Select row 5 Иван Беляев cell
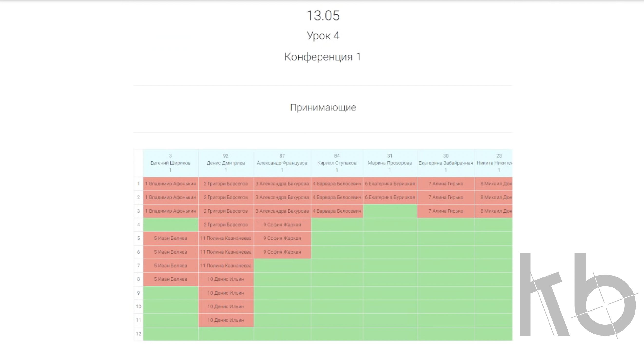 click(170, 238)
